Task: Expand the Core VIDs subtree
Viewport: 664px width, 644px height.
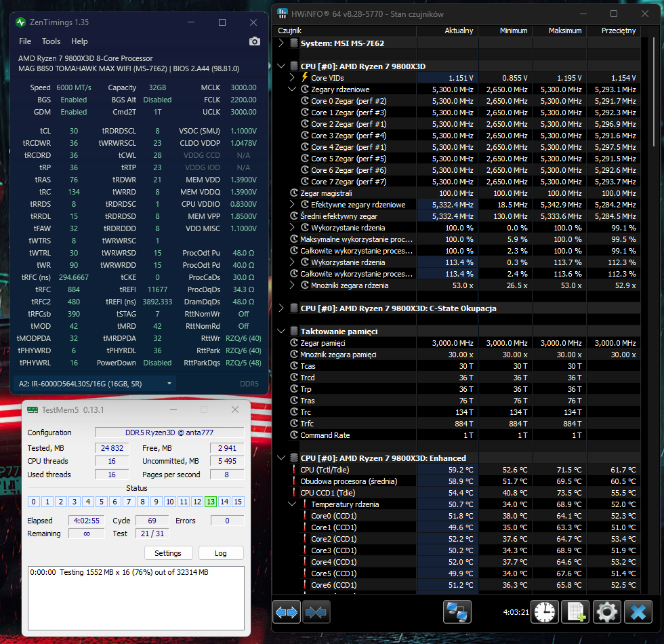Action: coord(292,77)
